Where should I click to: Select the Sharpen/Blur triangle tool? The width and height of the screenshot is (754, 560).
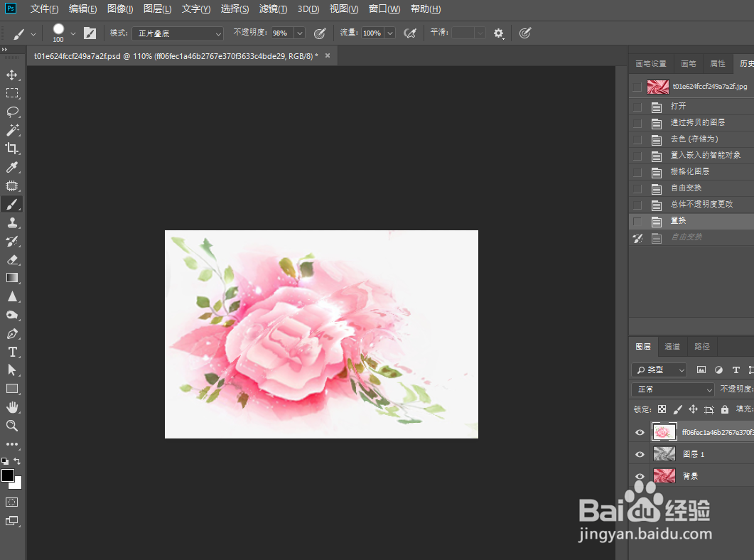12,296
